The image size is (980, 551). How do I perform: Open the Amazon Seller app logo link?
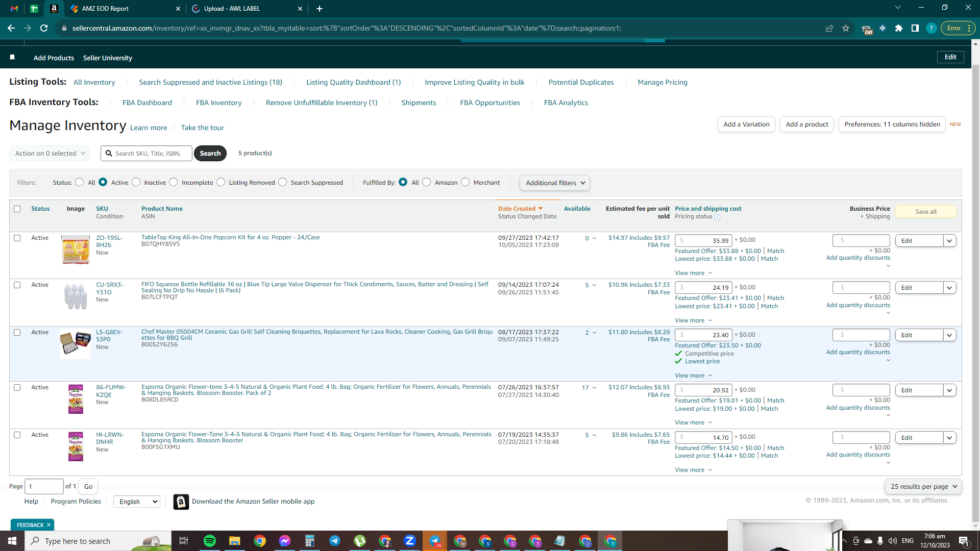(x=181, y=502)
